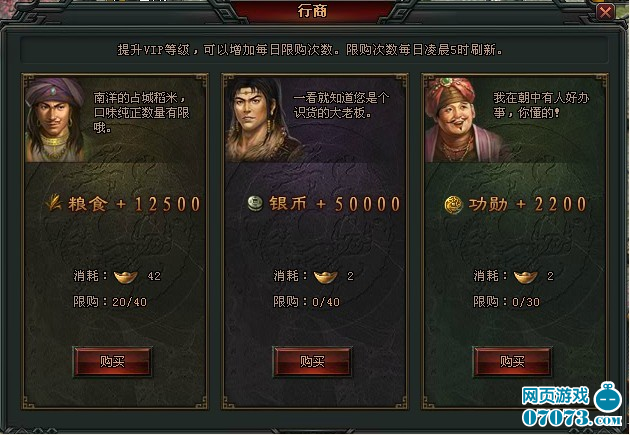Buy grain with the 购买 button

coord(112,361)
